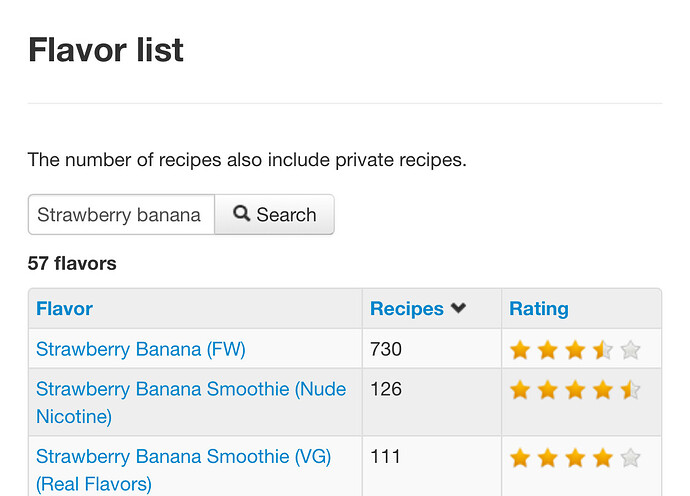Click first star of Strawberry Banana (FW) rating
This screenshot has height=496, width=690.
point(520,350)
